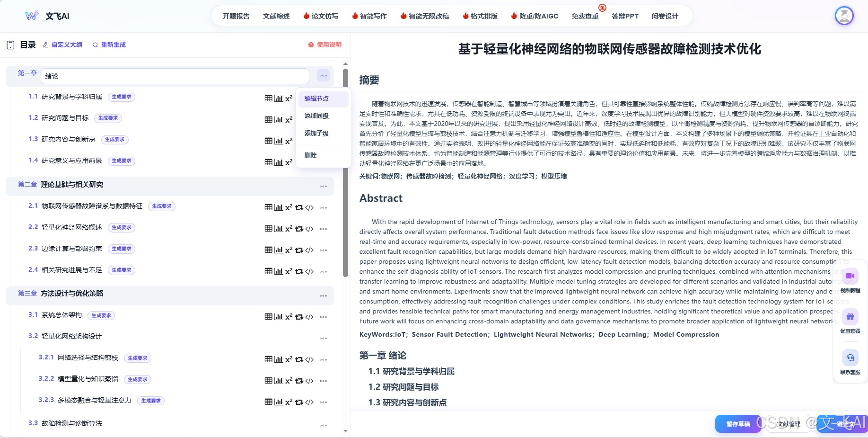Viewport: 868px width, 438px height.
Task: Click flow icon in row 3.2.2
Action: [299, 381]
